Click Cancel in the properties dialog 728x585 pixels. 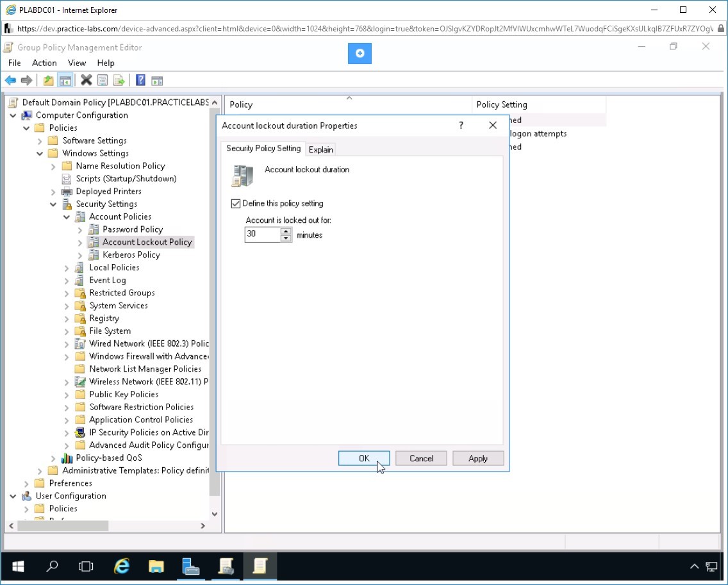click(421, 458)
